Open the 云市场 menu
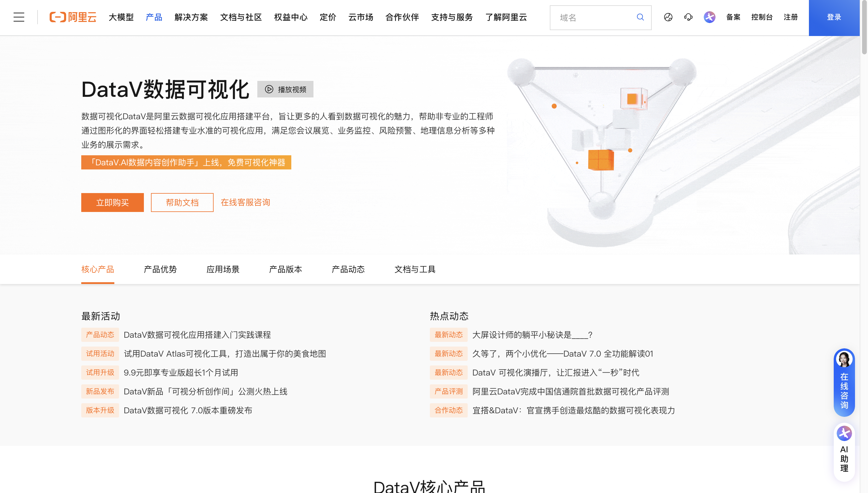 360,17
